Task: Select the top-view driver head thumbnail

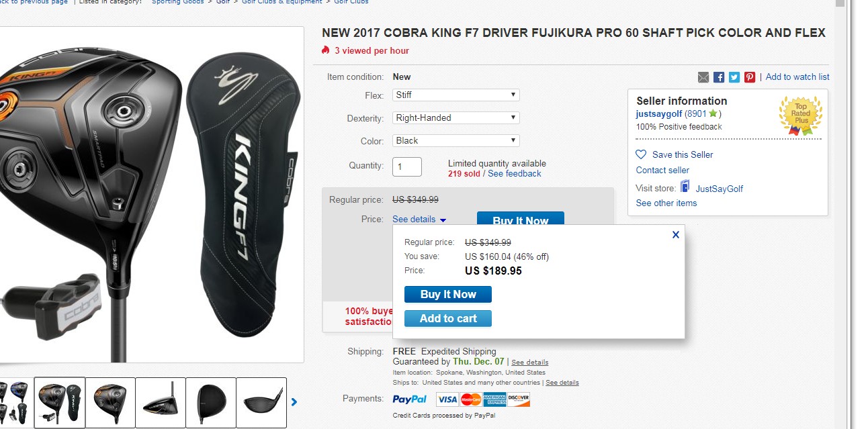Action: pos(211,403)
